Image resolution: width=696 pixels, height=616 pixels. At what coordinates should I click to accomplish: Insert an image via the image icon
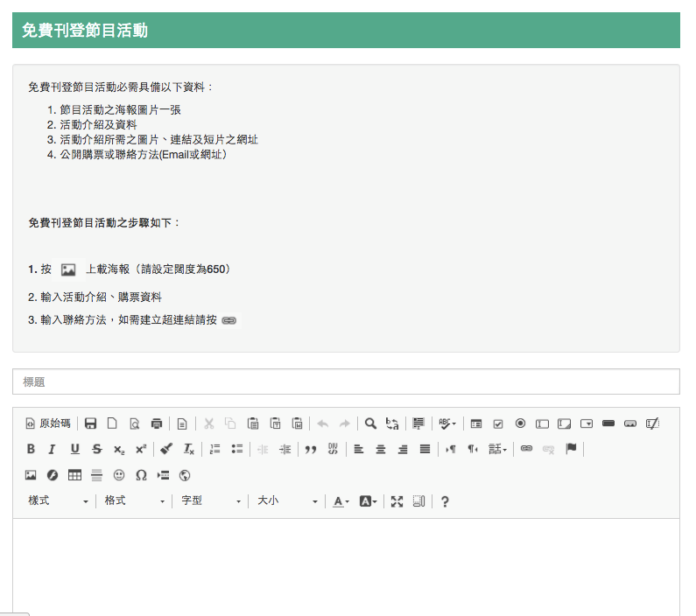(31, 475)
